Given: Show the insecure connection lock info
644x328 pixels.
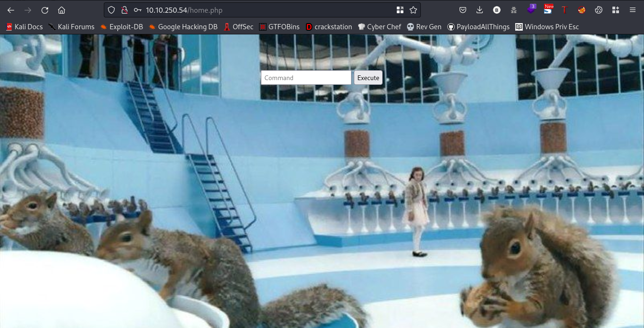Looking at the screenshot, I should pos(124,10).
